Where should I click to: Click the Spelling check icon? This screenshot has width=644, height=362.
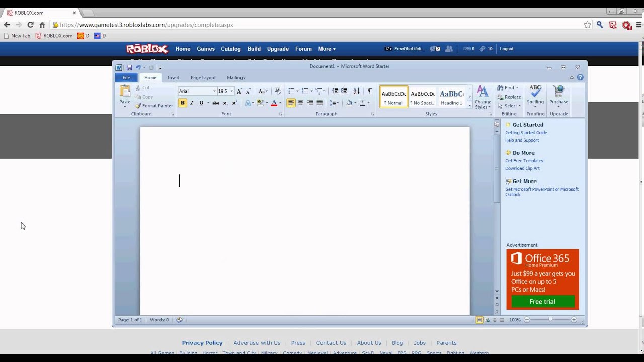[x=535, y=91]
